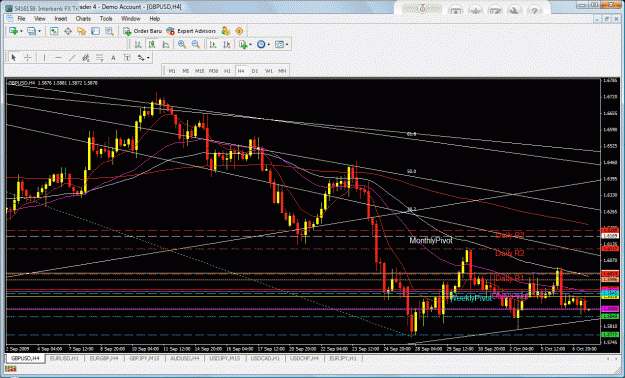Open the Insert menu
The width and height of the screenshot is (625, 378).
point(61,19)
